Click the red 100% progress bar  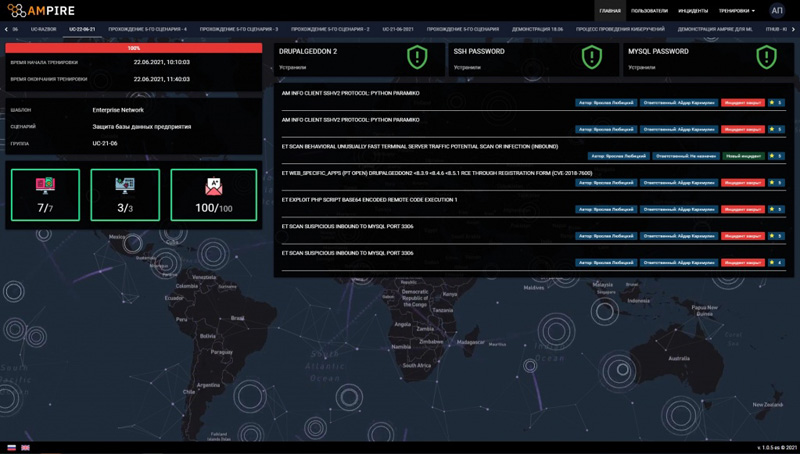point(134,48)
